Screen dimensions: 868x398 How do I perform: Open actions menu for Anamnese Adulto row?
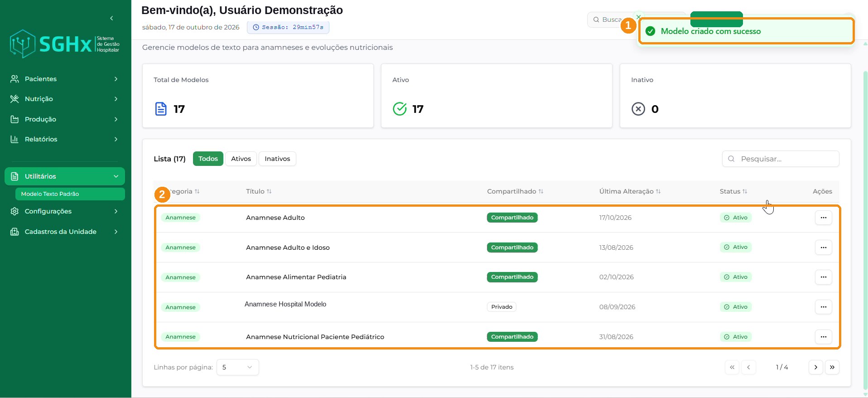(x=823, y=218)
